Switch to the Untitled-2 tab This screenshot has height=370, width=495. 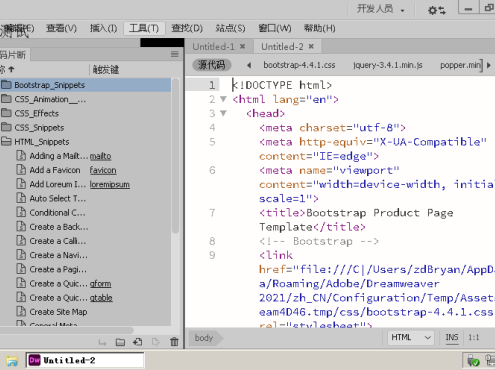tap(282, 47)
